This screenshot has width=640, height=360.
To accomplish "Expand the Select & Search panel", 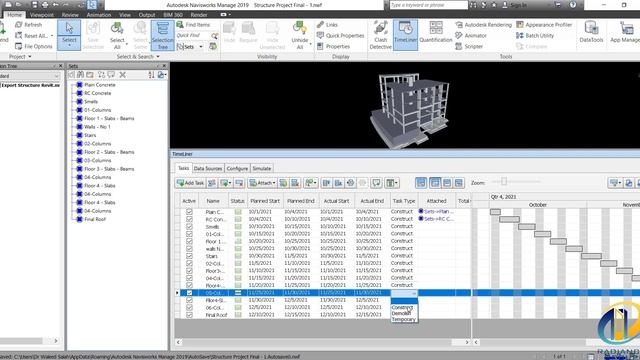I will pos(138,56).
